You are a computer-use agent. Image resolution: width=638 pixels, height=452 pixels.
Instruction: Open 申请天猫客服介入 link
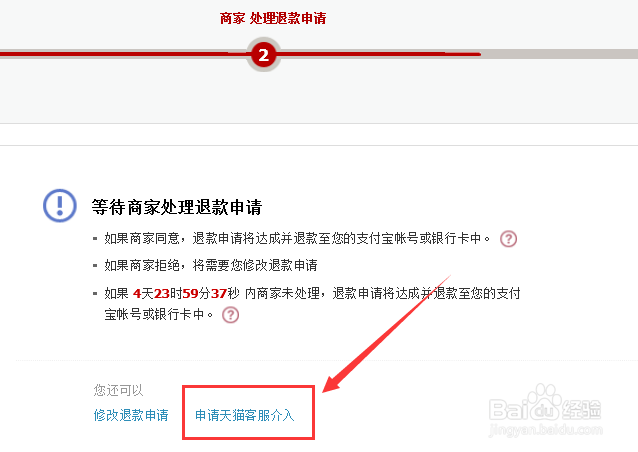245,415
